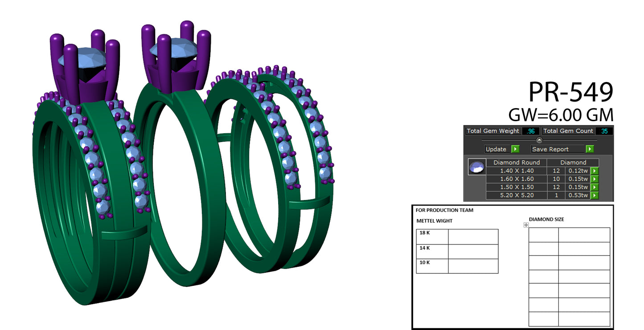Click the METTEL WIGHT heading

(435, 221)
